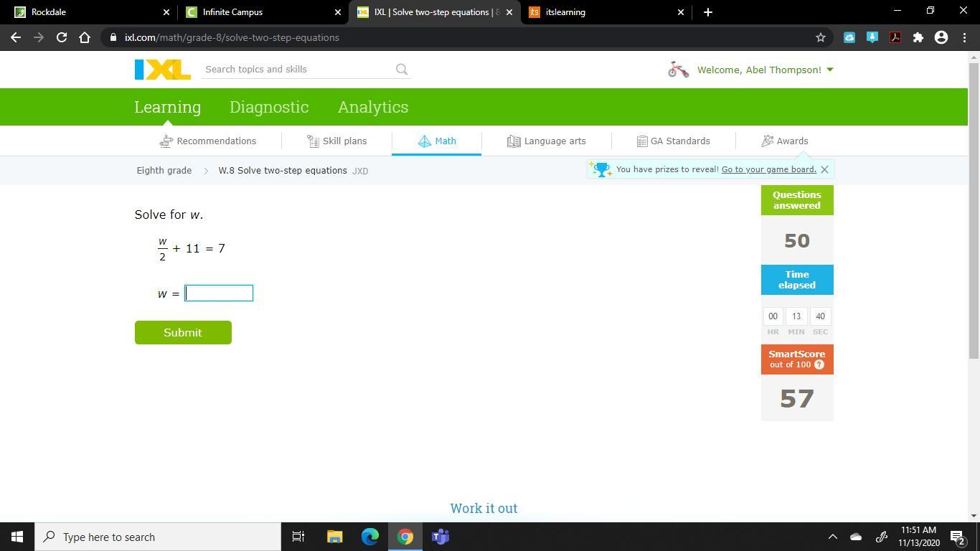Bookmark this page with the star icon
Image resolution: width=980 pixels, height=551 pixels.
[821, 37]
